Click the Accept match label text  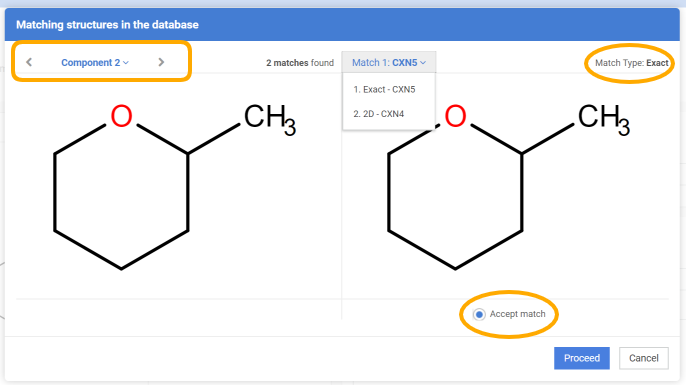pyautogui.click(x=517, y=314)
